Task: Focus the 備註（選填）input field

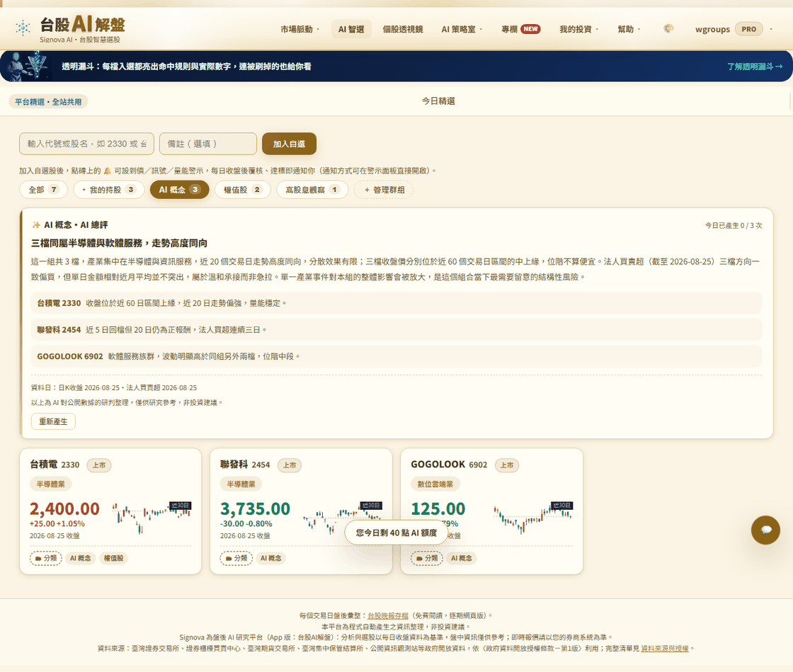Action: coord(208,144)
